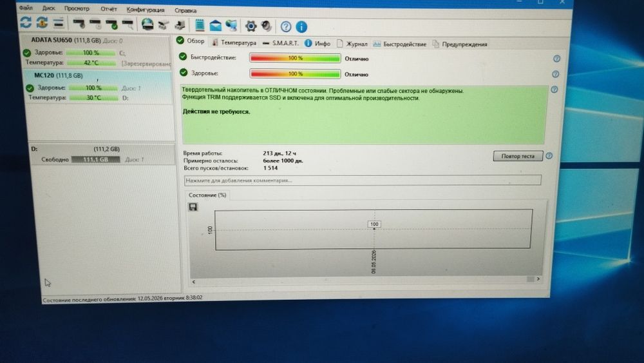Switch to the Журнал tab

pos(352,44)
